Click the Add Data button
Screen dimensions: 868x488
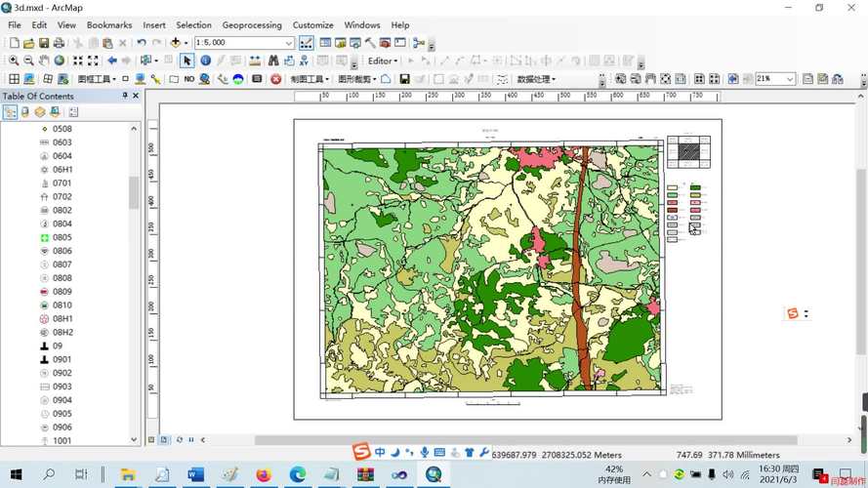click(x=176, y=43)
